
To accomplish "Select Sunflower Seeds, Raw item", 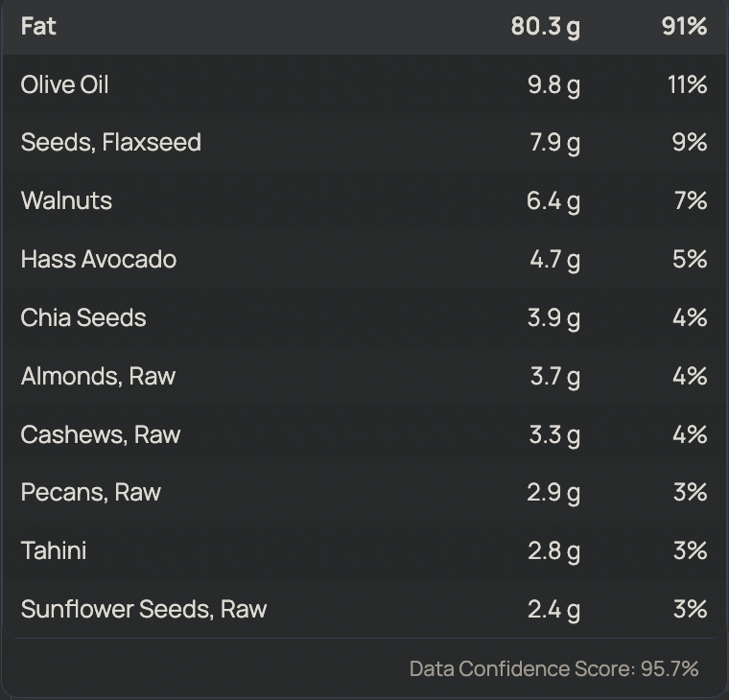I will 143,609.
